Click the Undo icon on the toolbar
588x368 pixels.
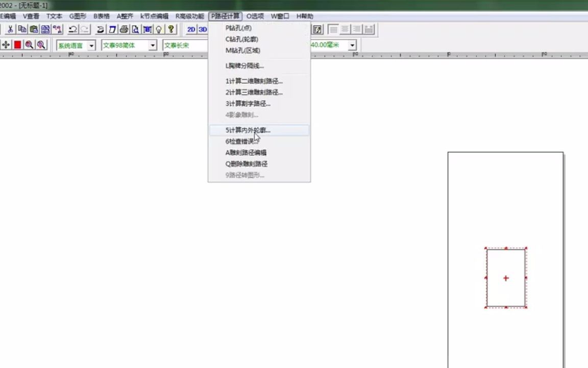pos(72,29)
